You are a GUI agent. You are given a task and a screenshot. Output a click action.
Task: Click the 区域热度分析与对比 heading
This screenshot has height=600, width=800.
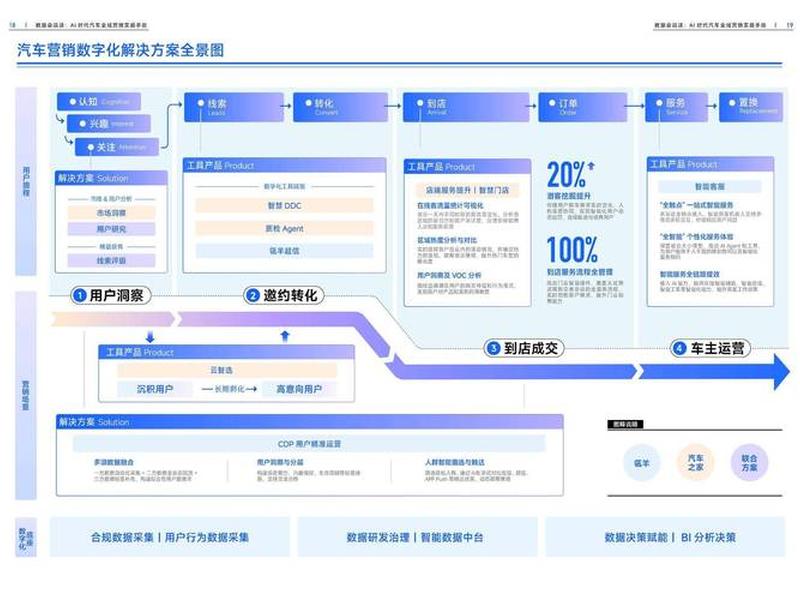point(447,240)
